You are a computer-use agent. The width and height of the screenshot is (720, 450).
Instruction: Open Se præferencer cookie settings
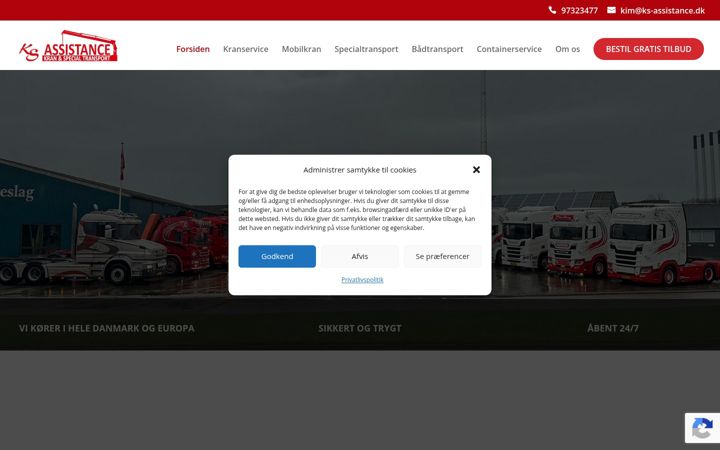442,256
